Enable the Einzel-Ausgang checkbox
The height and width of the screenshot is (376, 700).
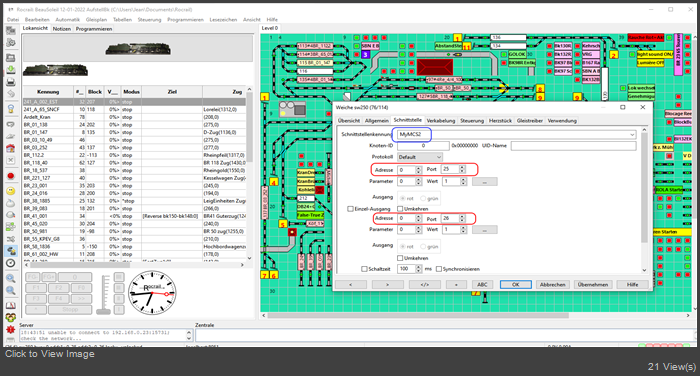click(x=350, y=209)
